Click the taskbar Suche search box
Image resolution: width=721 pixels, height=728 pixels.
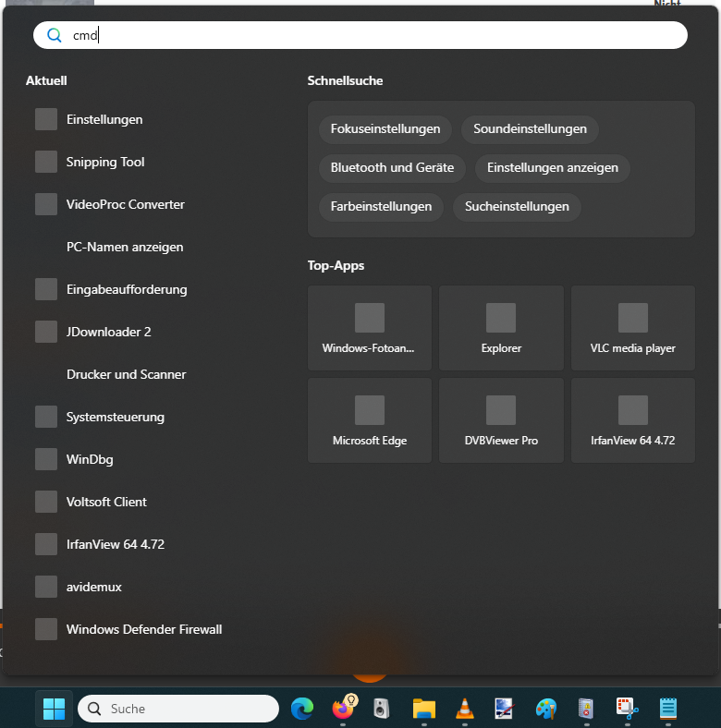coord(178,709)
